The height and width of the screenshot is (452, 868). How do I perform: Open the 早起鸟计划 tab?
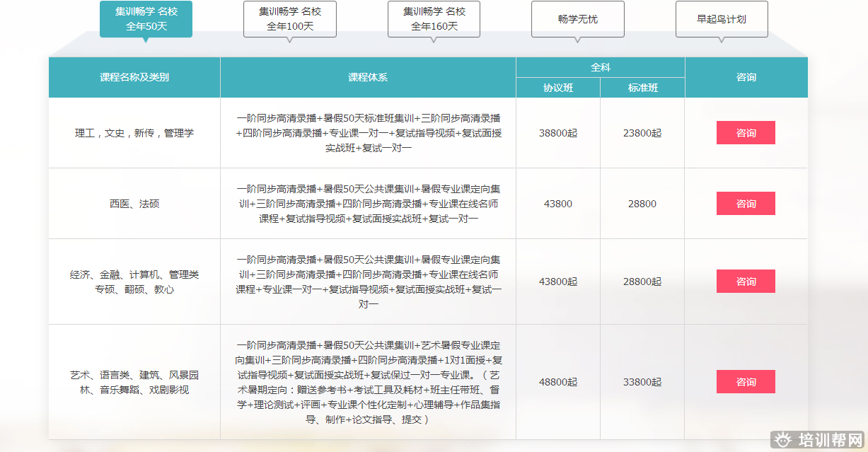tap(721, 19)
